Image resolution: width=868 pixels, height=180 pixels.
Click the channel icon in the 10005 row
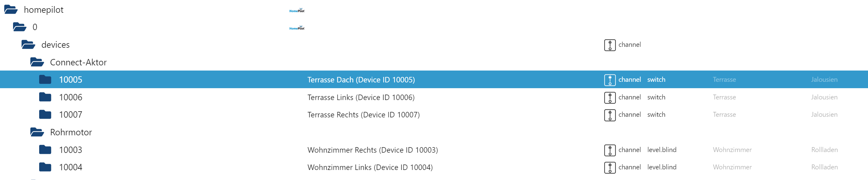coord(610,80)
